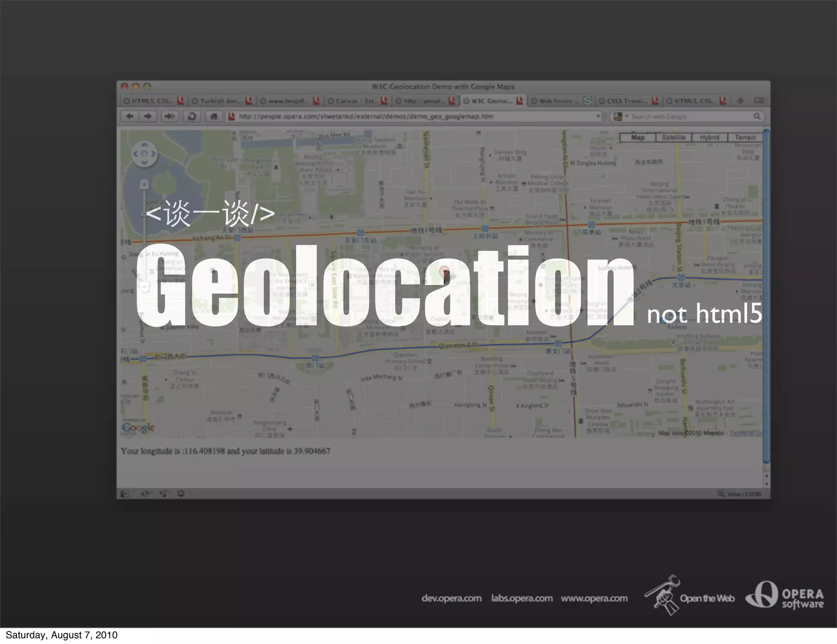Switch to the Web forms tab

[x=561, y=101]
